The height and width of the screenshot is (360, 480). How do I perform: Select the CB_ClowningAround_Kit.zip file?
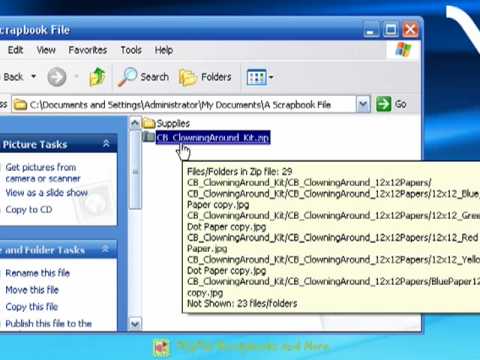point(213,138)
